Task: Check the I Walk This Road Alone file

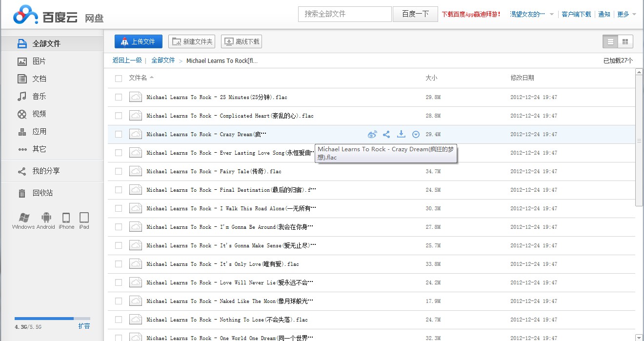Action: point(119,208)
